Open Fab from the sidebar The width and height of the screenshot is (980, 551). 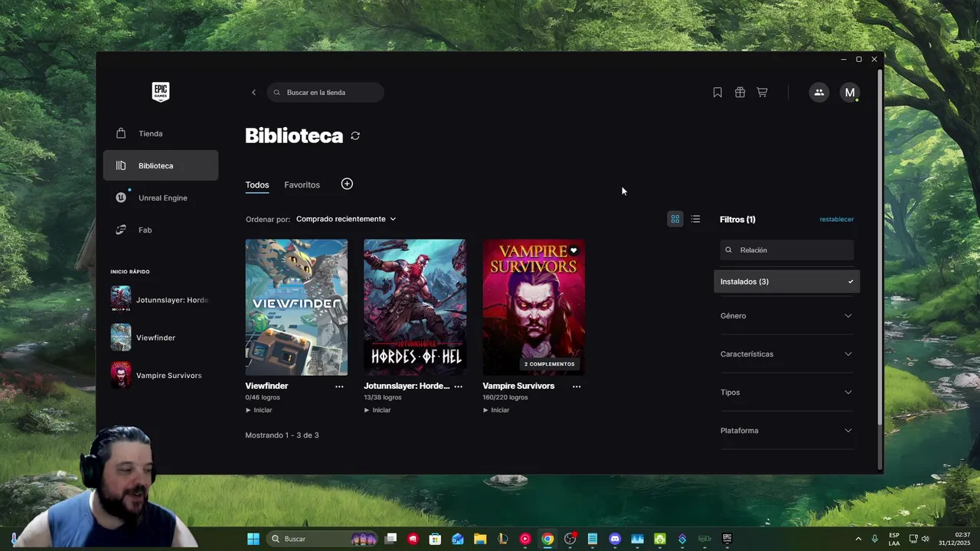click(161, 230)
